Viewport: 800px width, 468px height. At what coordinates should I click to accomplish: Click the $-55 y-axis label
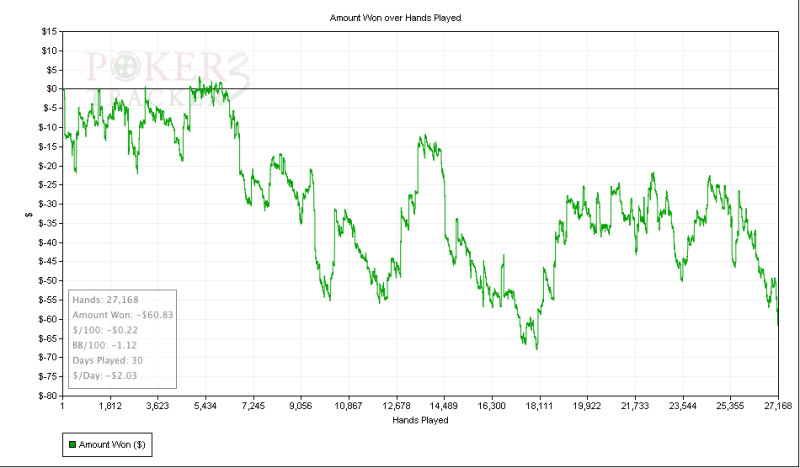pyautogui.click(x=48, y=300)
